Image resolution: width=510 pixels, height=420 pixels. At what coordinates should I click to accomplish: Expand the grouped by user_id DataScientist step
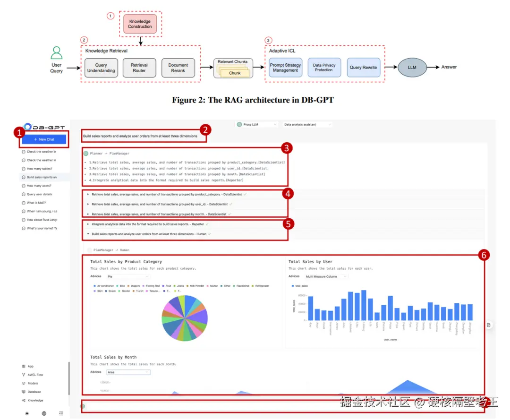click(160, 204)
